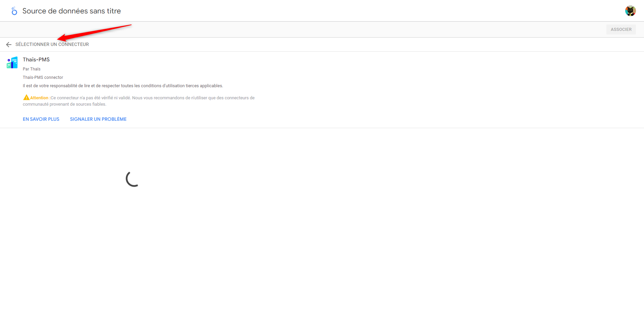Open the user account avatar
This screenshot has height=317, width=644.
coord(630,11)
